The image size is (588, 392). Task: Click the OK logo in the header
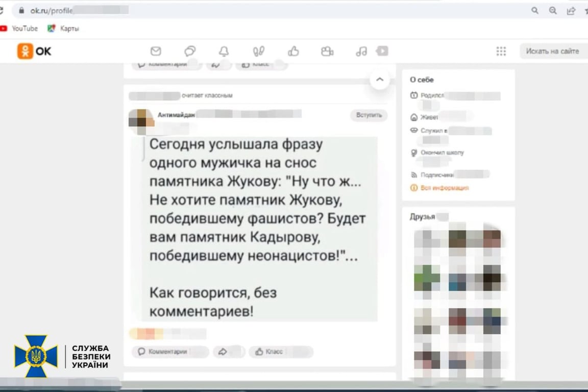pyautogui.click(x=34, y=51)
